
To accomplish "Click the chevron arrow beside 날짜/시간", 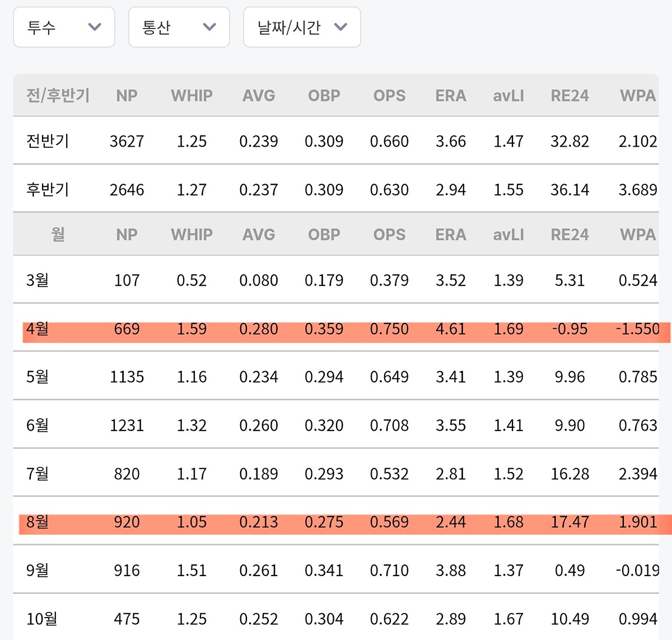I will pyautogui.click(x=340, y=27).
